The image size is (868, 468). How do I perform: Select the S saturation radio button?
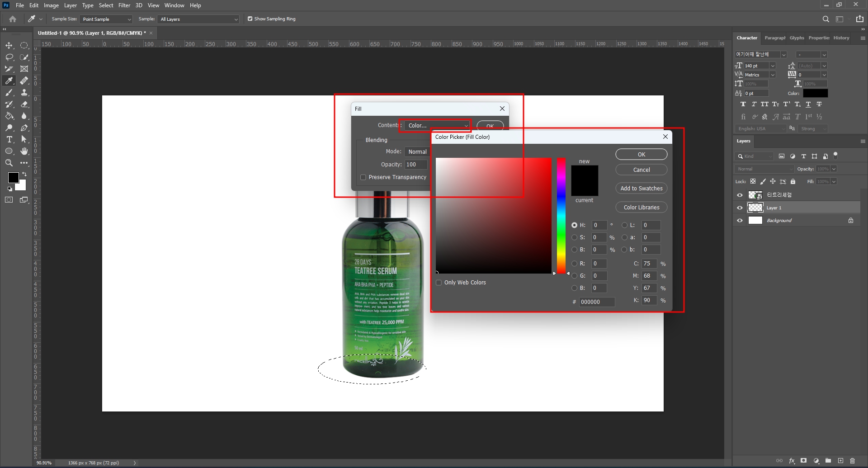click(x=574, y=237)
